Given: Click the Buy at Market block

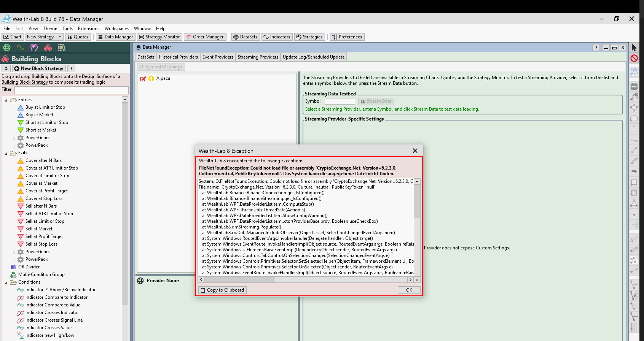Looking at the screenshot, I should click(39, 115).
